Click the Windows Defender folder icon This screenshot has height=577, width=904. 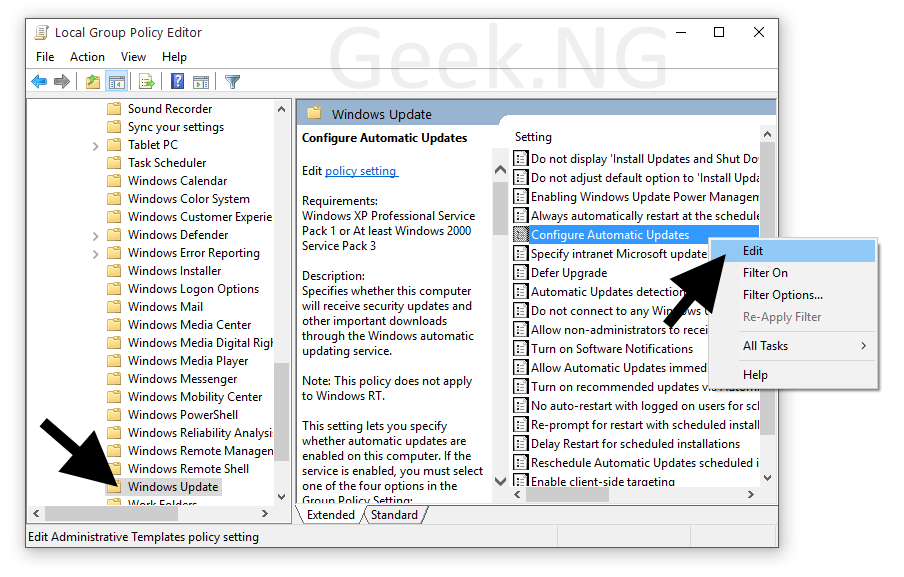(114, 235)
